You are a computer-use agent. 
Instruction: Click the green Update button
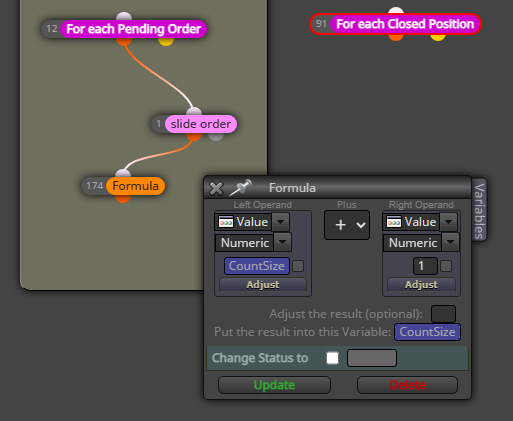(274, 385)
